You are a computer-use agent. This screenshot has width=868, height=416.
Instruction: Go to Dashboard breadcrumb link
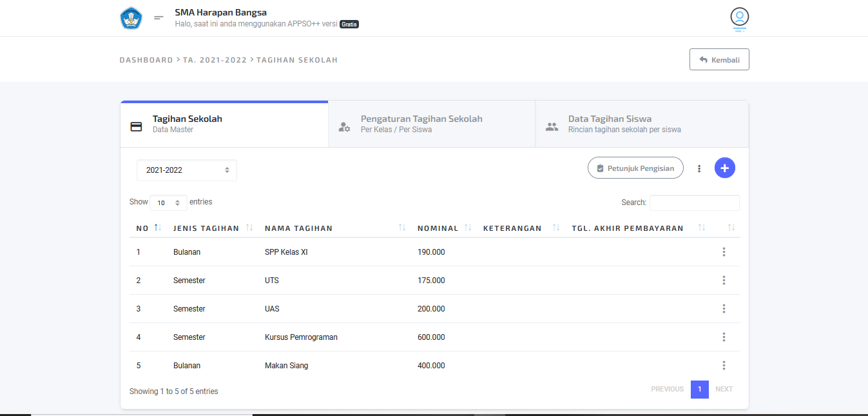[146, 60]
